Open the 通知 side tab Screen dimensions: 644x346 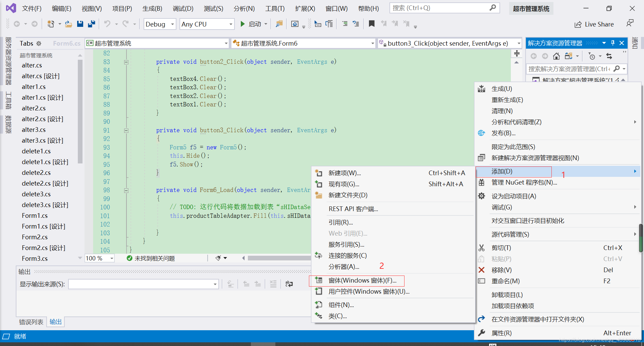click(635, 43)
